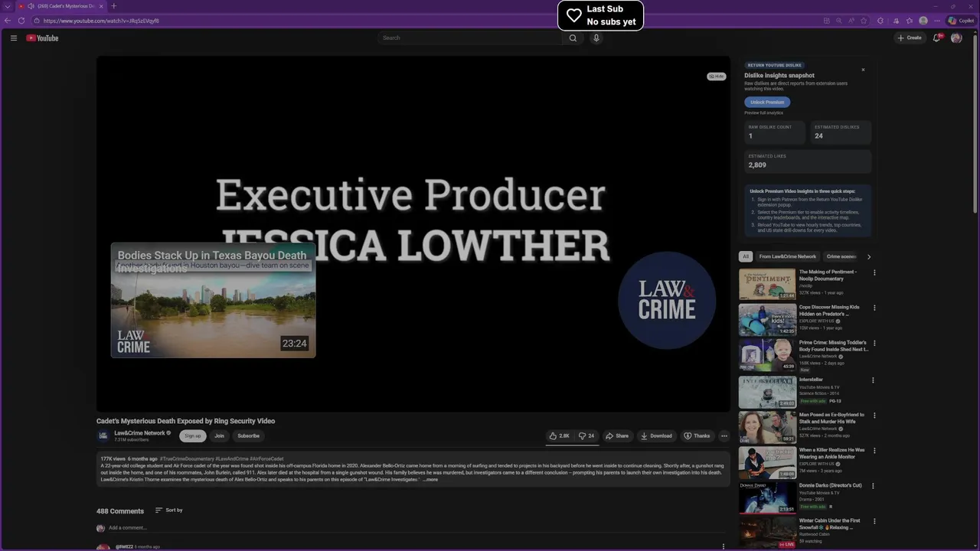Open Man Posed as Ex-Boyfriend video
This screenshot has height=551, width=980.
click(x=767, y=427)
